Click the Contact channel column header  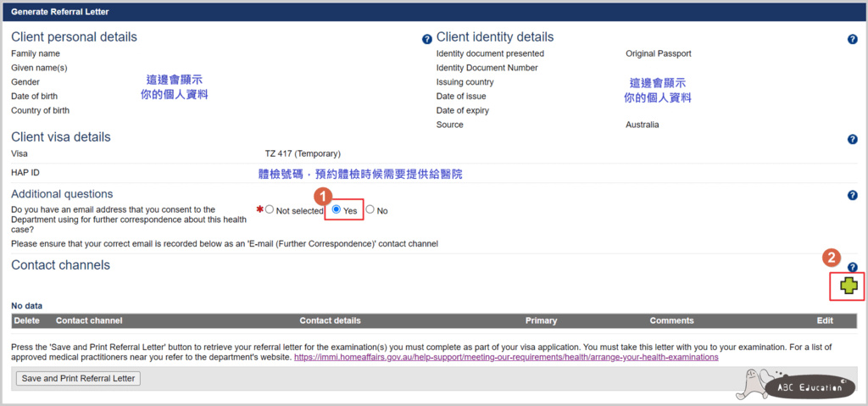click(89, 320)
